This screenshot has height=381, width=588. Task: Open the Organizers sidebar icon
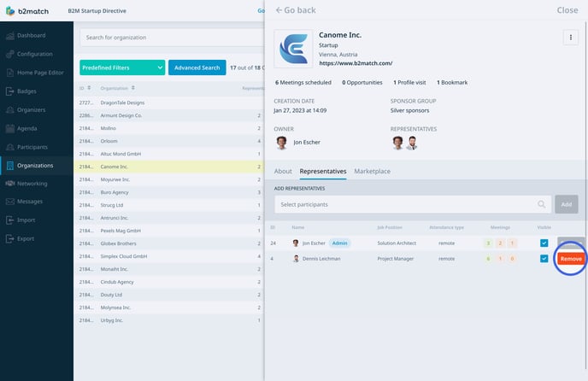tap(10, 110)
